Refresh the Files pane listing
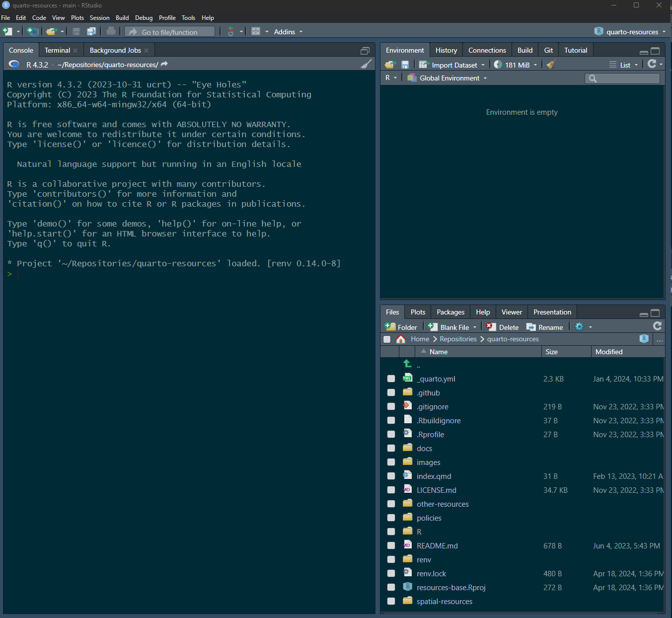 click(657, 326)
